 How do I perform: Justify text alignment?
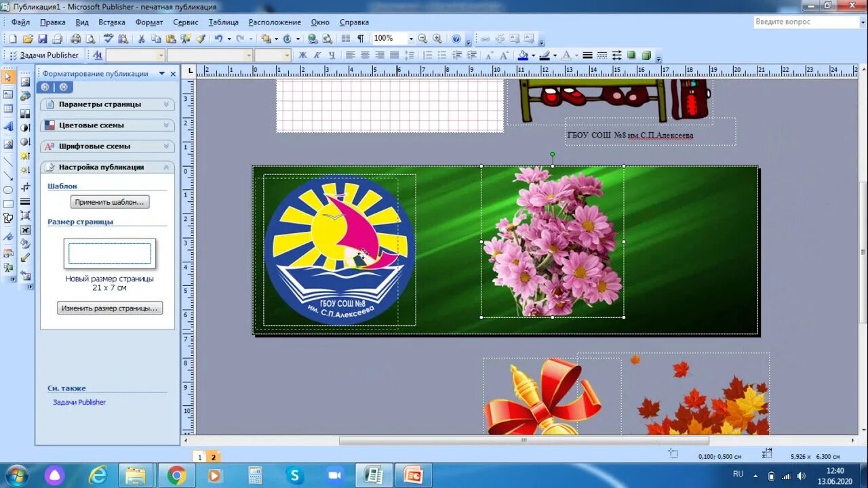(x=394, y=55)
